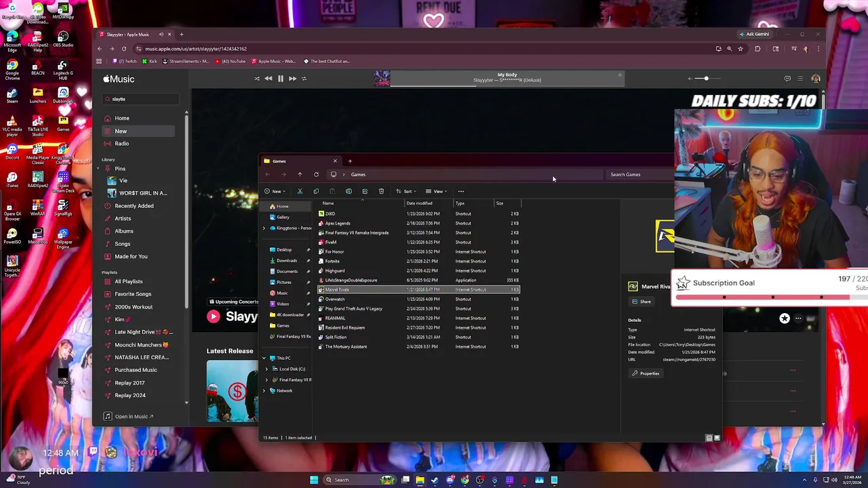Image resolution: width=868 pixels, height=488 pixels.
Task: Click Open in Music link in sidebar
Action: [130, 416]
